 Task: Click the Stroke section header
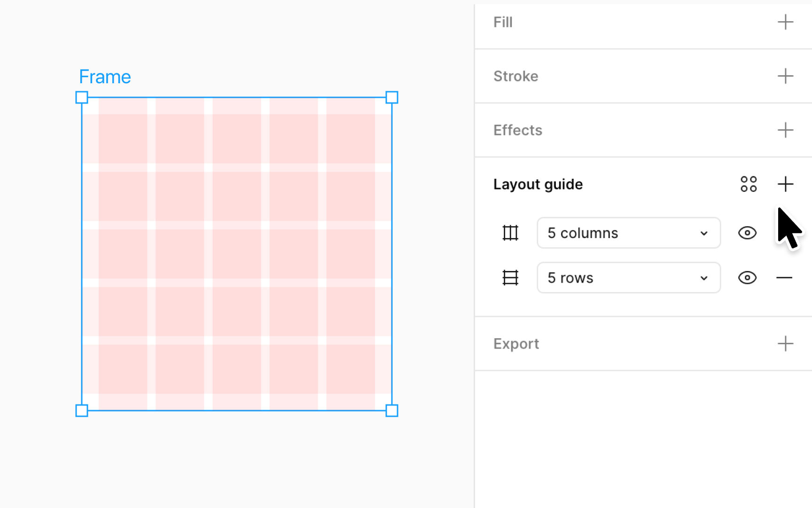[515, 76]
